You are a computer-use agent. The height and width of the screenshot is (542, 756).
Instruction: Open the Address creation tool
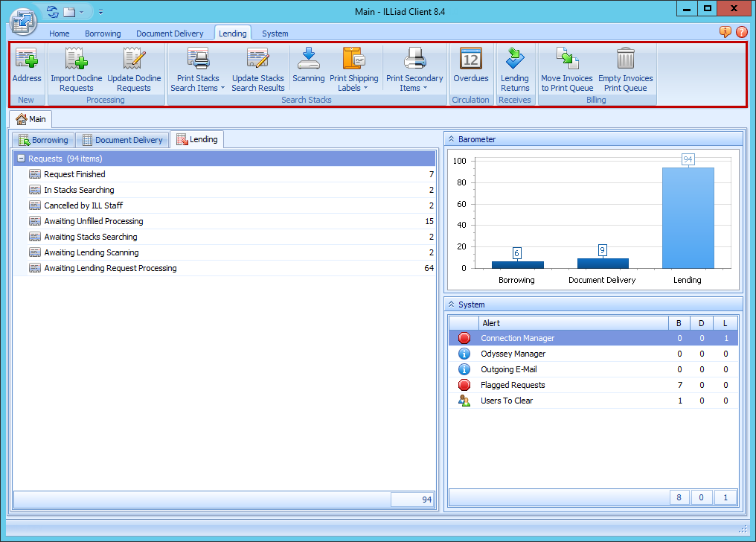point(27,68)
